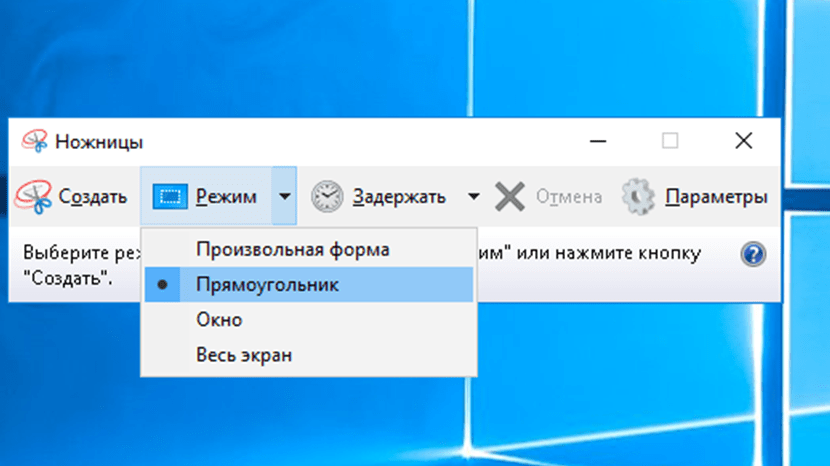
Task: Click the X icon beside Отмена
Action: [510, 196]
